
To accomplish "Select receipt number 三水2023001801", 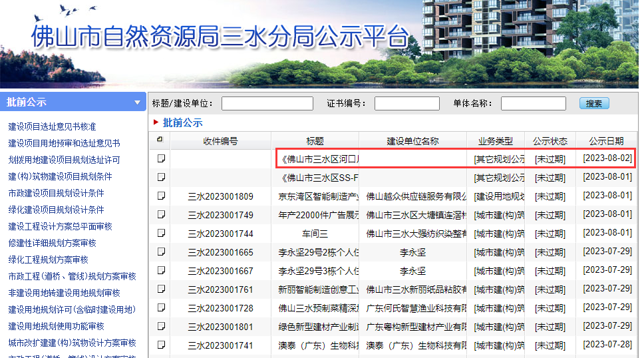I will click(x=221, y=327).
